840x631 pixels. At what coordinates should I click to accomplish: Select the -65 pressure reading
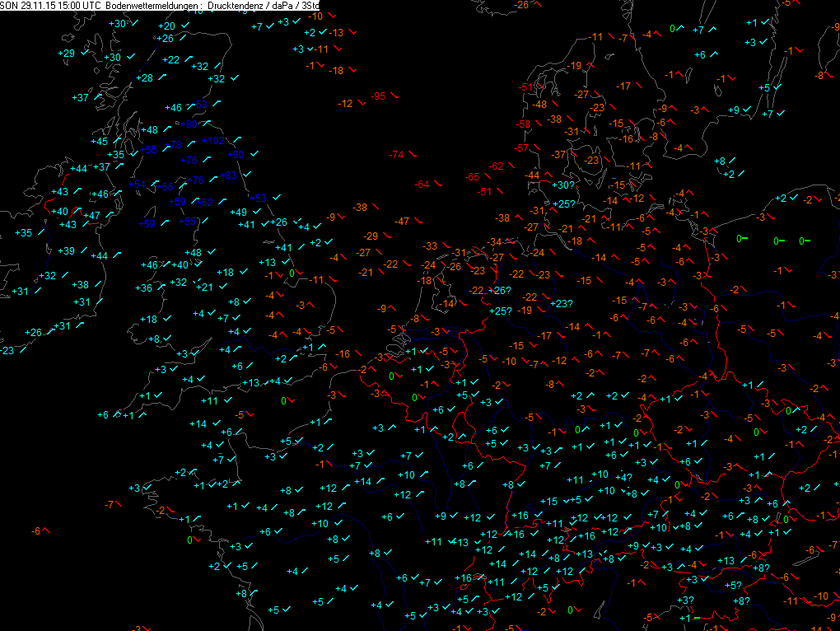(473, 177)
